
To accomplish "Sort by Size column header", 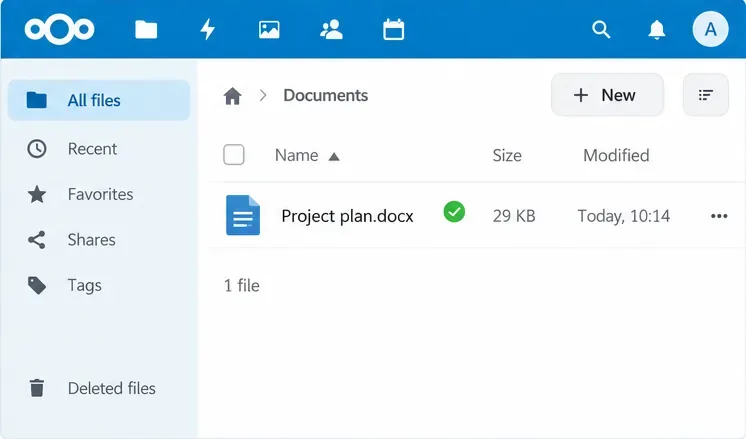I will coord(507,156).
